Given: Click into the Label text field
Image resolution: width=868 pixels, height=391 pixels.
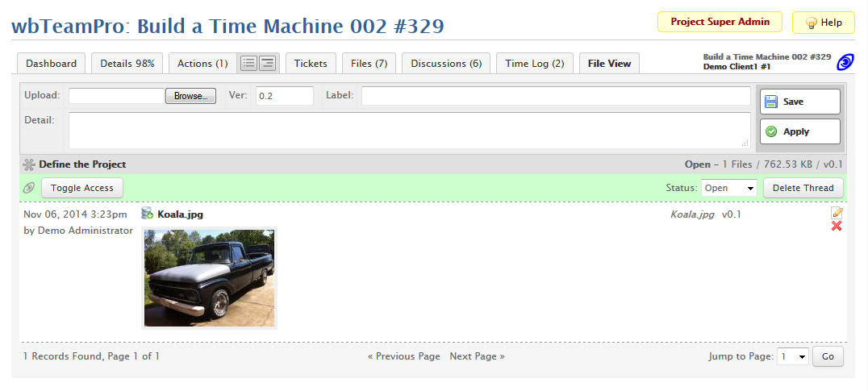Looking at the screenshot, I should [556, 96].
